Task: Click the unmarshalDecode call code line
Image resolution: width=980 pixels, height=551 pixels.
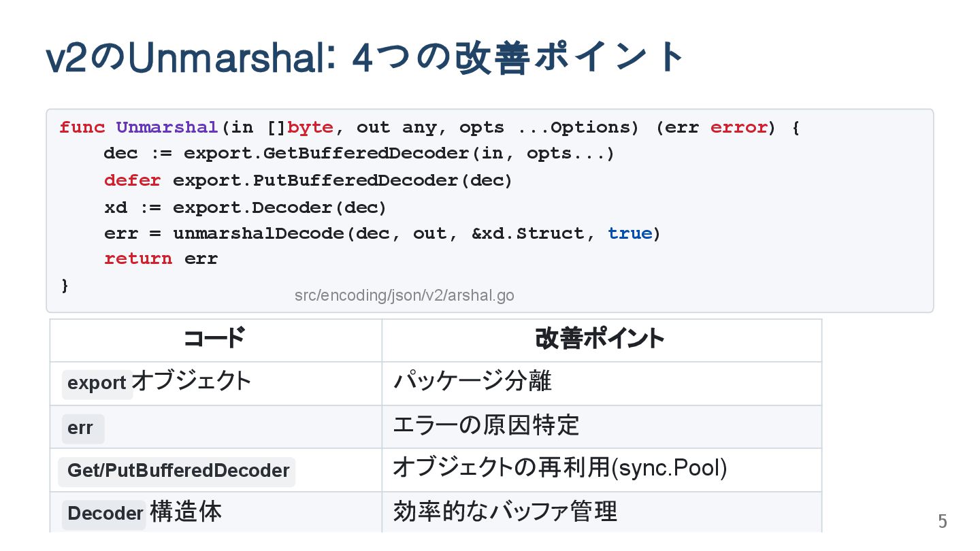Action: [x=382, y=233]
